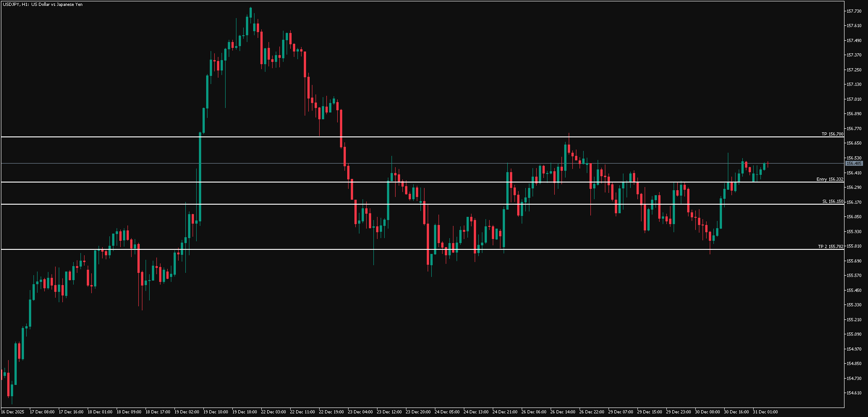Click the 154.610 price scale label

[x=854, y=393]
